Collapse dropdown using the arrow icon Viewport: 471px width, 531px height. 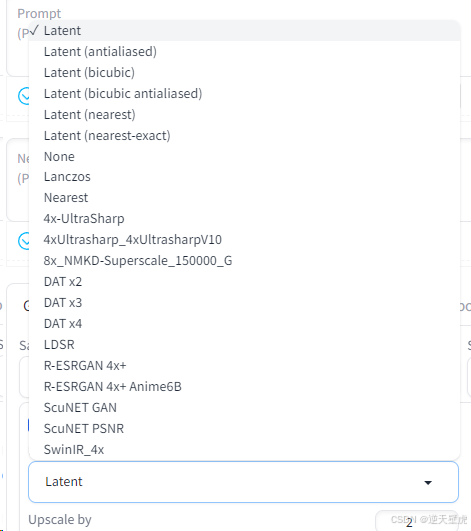click(428, 483)
